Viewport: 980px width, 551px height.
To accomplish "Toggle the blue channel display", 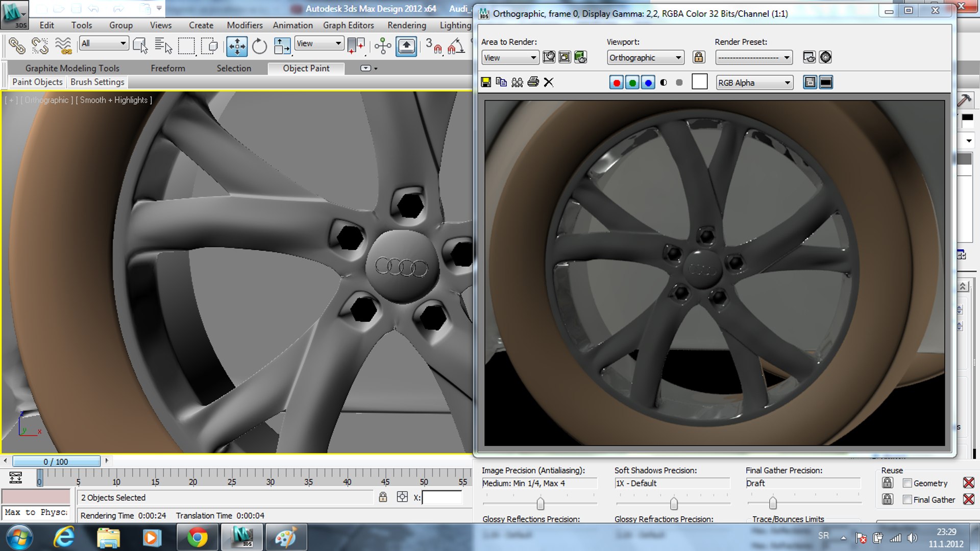I will [648, 83].
